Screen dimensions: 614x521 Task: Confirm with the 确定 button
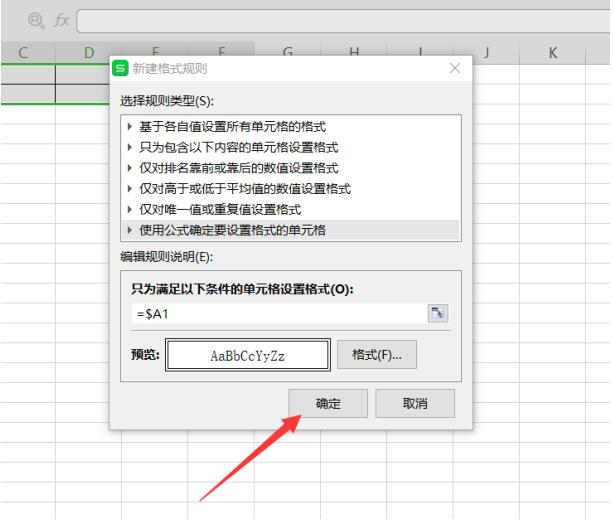pyautogui.click(x=328, y=403)
